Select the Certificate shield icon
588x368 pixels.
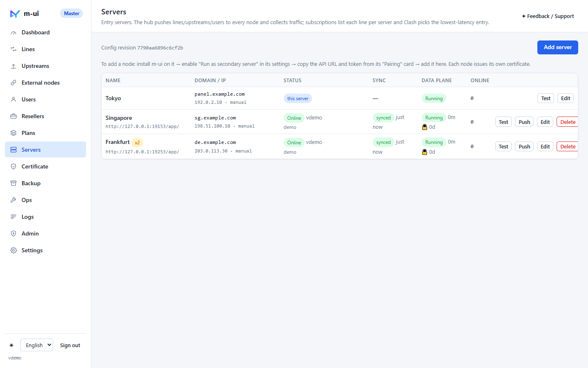click(13, 167)
